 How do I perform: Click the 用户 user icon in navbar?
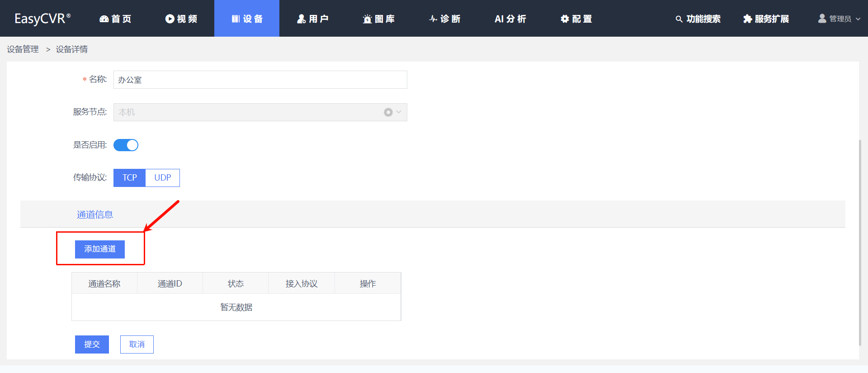[x=301, y=19]
